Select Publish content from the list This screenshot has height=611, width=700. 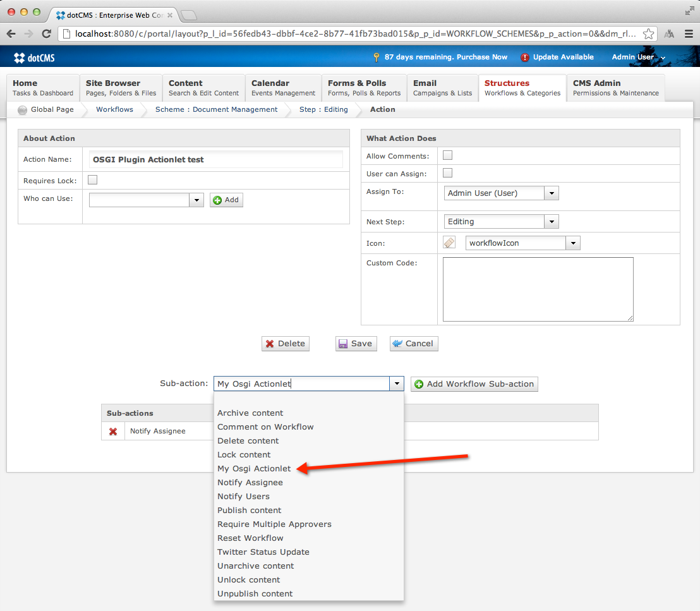(x=250, y=511)
